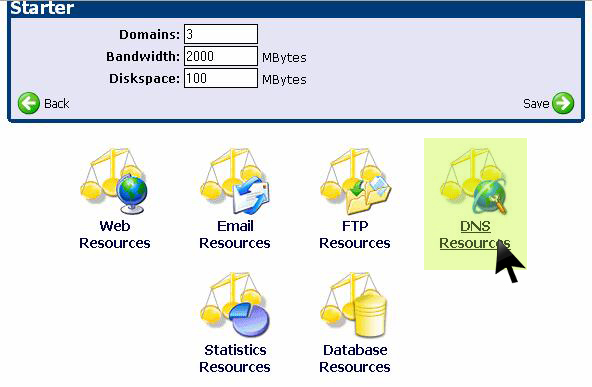
Task: Open the DNS Resources globe icon
Action: [x=475, y=181]
